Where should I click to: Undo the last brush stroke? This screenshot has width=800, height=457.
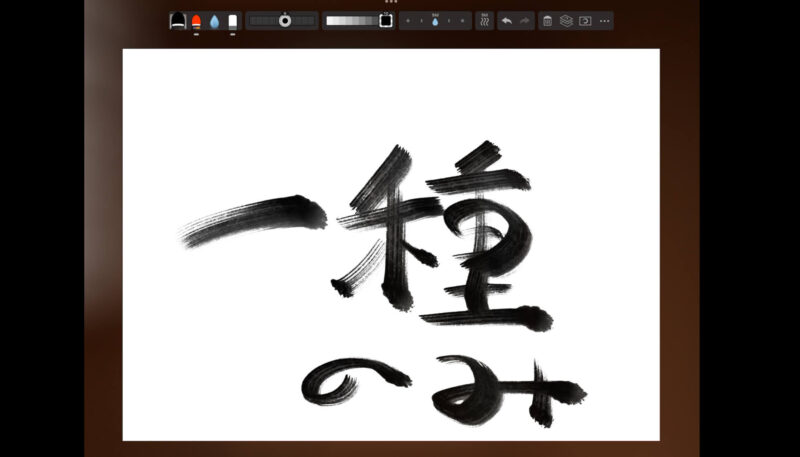(507, 21)
